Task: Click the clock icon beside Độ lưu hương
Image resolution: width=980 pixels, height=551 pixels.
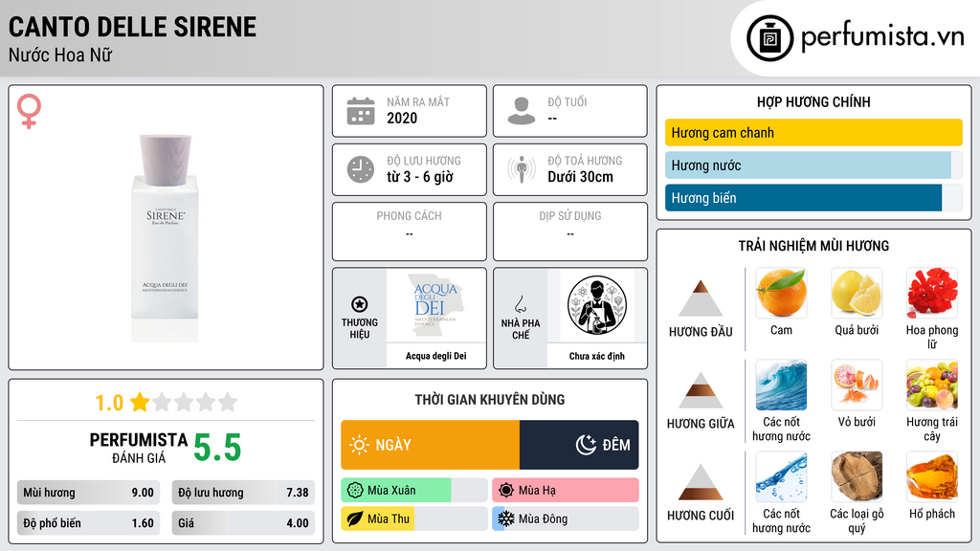Action: (361, 169)
